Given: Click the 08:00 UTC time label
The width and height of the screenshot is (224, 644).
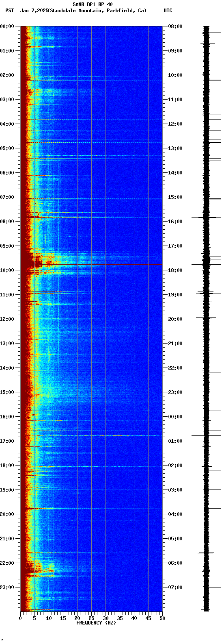Looking at the screenshot, I should point(175,26).
